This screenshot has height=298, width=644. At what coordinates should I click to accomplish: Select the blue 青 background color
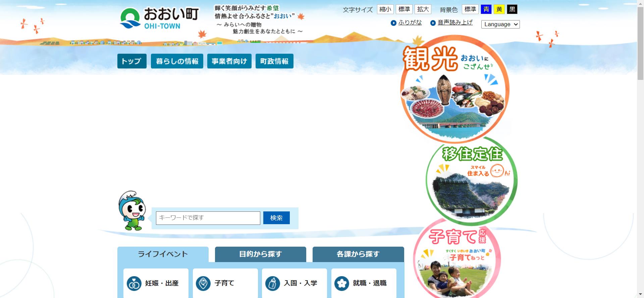486,9
